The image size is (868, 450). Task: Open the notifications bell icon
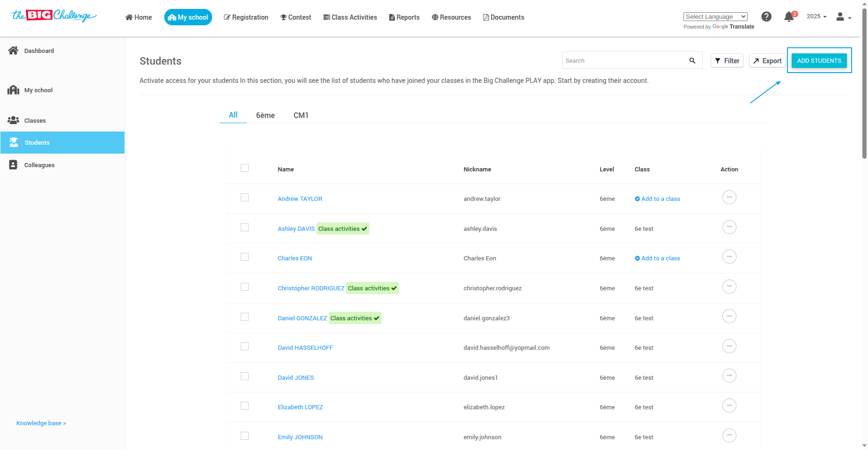[x=789, y=17]
